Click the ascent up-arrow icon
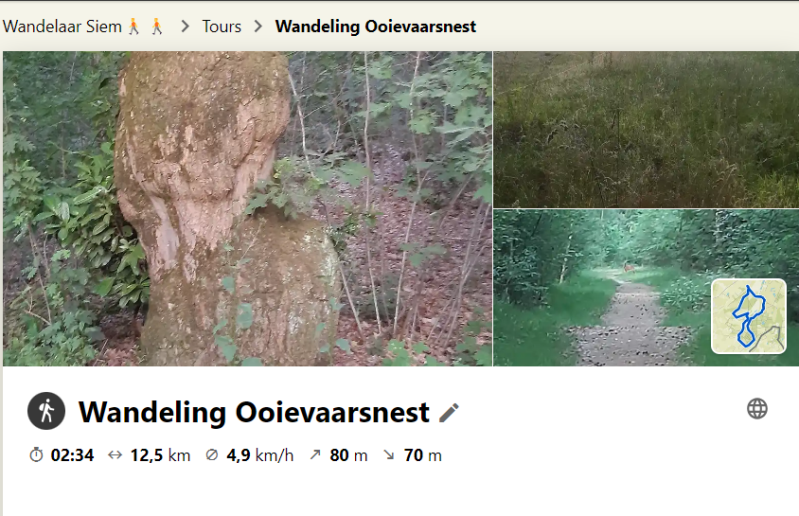Screen dimensions: 799x516 [x=315, y=454]
